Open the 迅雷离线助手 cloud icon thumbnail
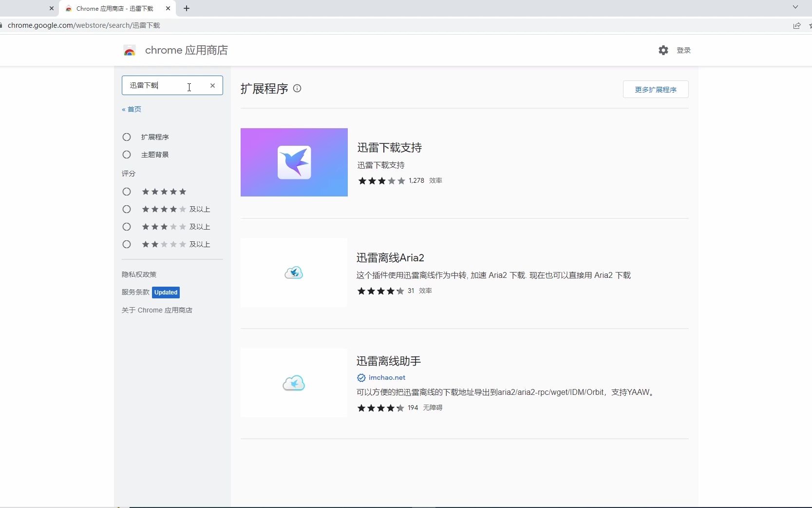Viewport: 812px width, 508px height. click(x=294, y=383)
